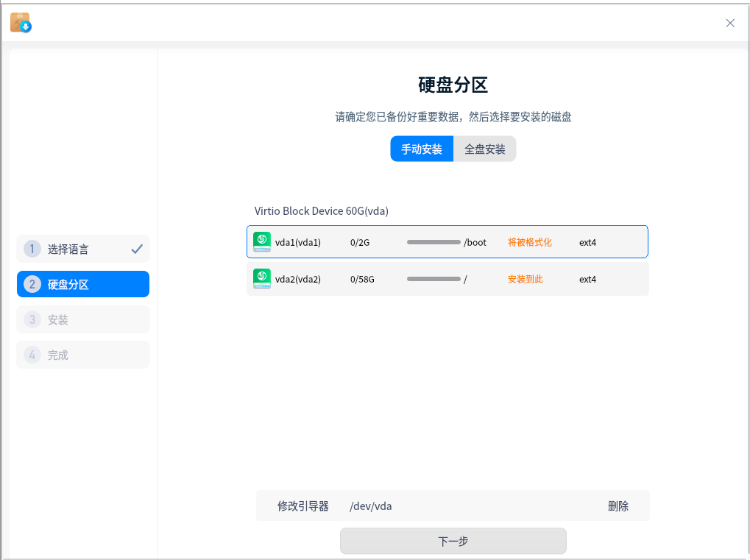Screen dimensions: 750x560
Task: Click the step 1 number circle
Action: tap(32, 249)
